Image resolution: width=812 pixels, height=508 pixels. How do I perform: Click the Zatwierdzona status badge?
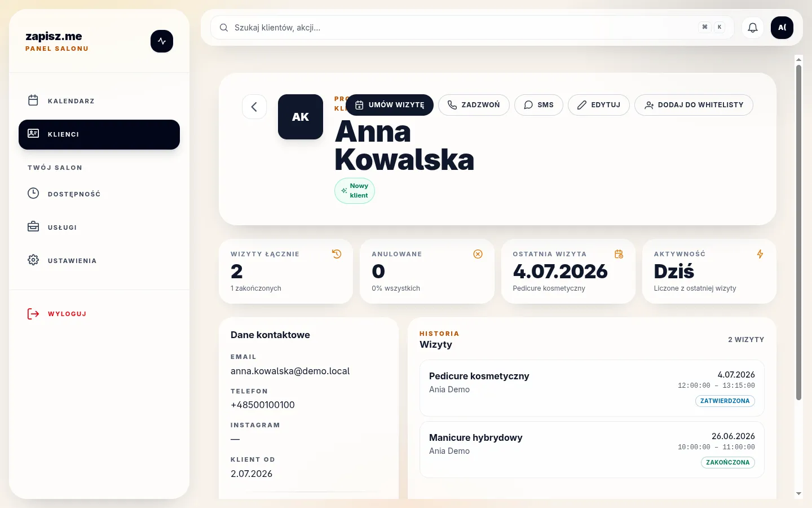point(725,401)
